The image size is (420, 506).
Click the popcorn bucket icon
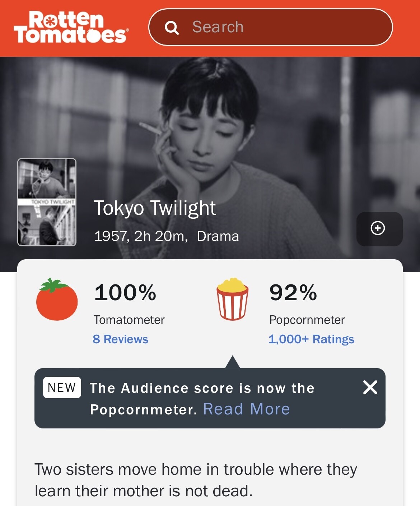[232, 299]
